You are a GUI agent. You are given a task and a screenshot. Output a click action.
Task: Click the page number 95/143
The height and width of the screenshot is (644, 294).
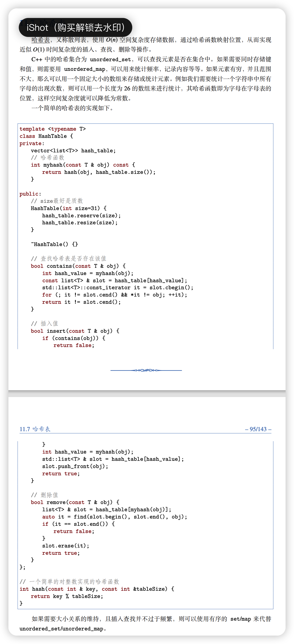click(258, 429)
